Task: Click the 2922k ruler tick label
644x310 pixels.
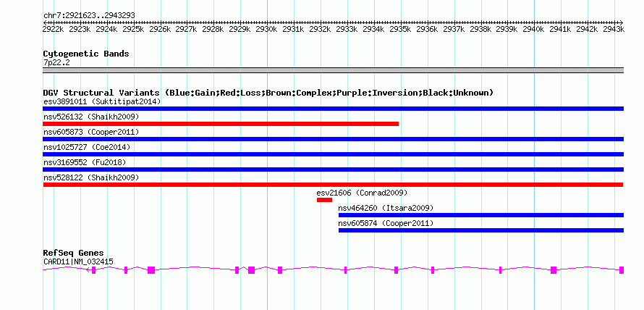Action: pyautogui.click(x=54, y=29)
